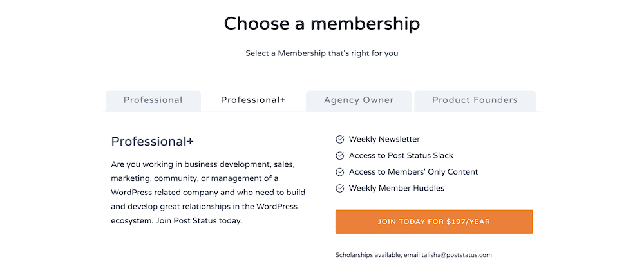Click the Professional+ description paragraph
644x275 pixels.
[208, 193]
